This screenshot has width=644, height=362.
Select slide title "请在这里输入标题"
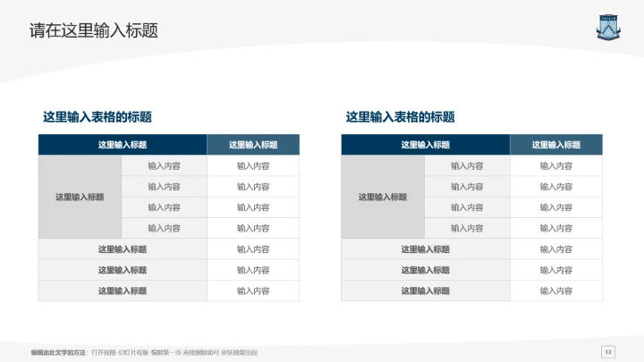tap(94, 30)
